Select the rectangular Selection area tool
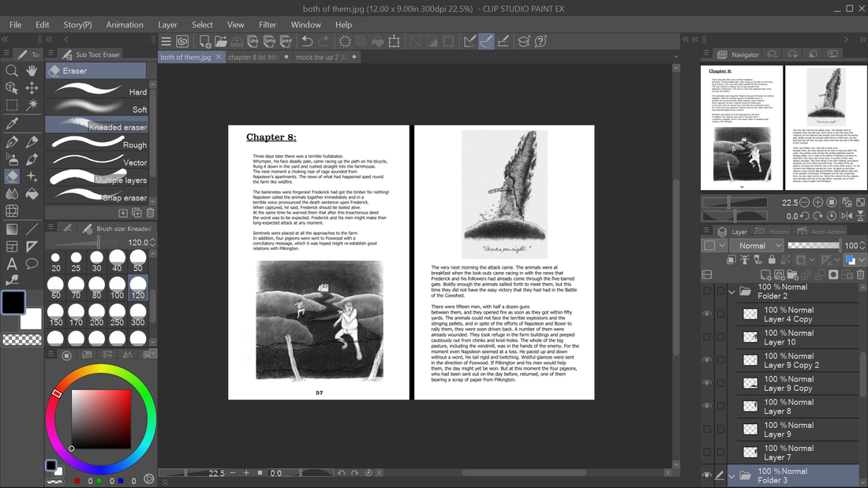868x488 pixels. coord(12,105)
